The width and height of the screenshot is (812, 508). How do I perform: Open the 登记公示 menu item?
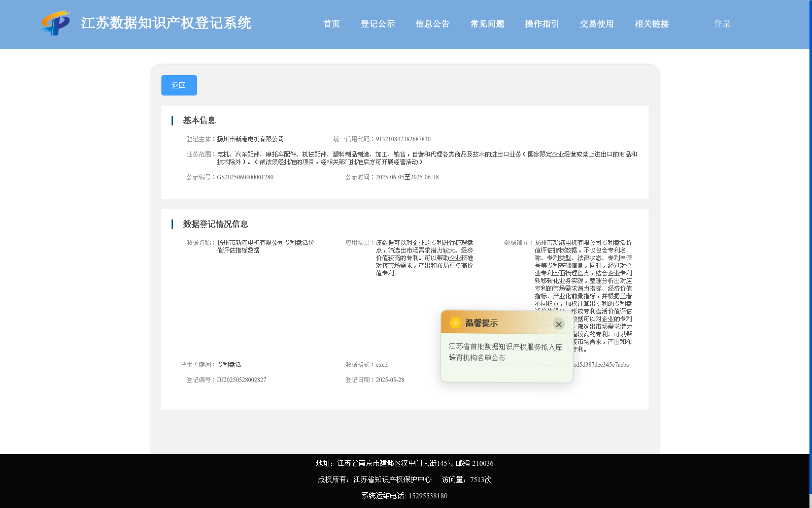(378, 24)
